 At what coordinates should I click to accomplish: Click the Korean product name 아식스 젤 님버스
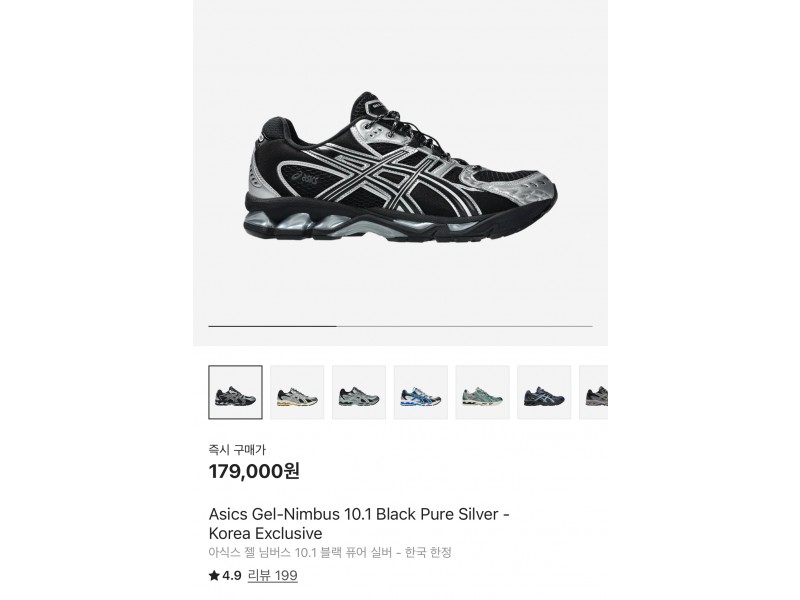[x=250, y=553]
